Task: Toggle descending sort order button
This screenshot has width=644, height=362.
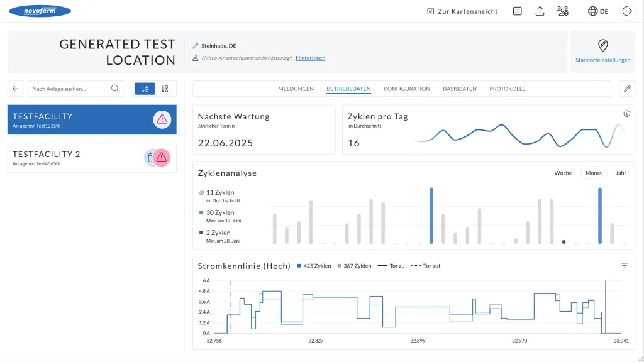Action: point(165,89)
